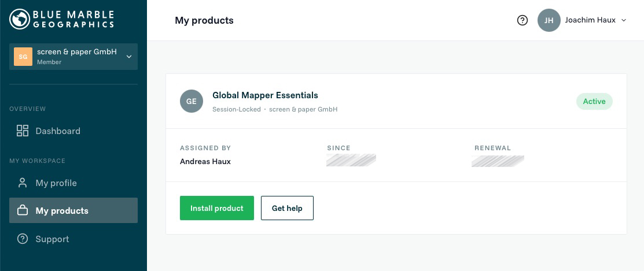The image size is (644, 271).
Task: Click the RENEWAL column label
Action: click(493, 148)
